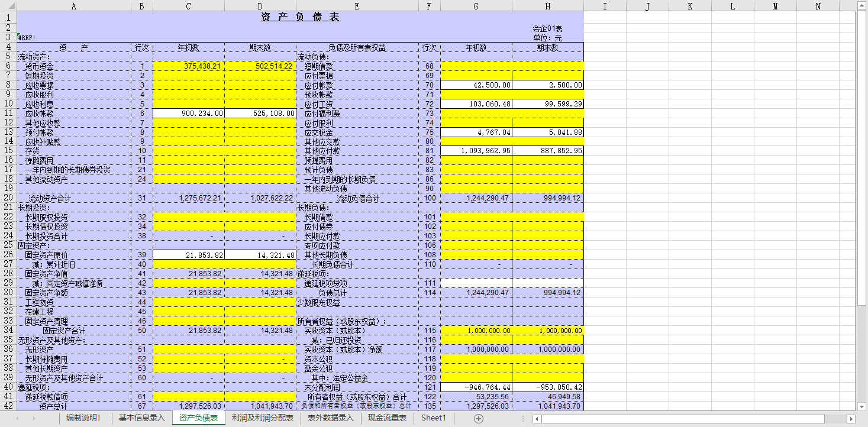The height and width of the screenshot is (427, 868).
Task: Open the Sheet1 tab
Action: pyautogui.click(x=433, y=418)
